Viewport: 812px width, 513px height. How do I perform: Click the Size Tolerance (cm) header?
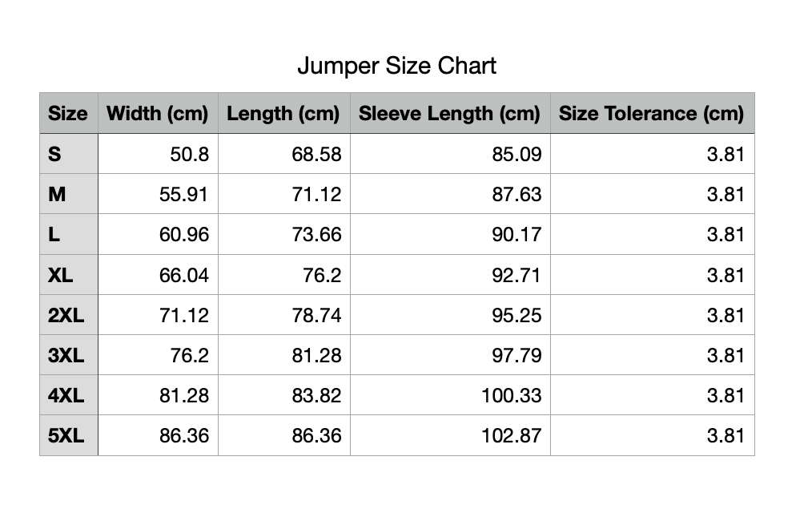pyautogui.click(x=651, y=113)
